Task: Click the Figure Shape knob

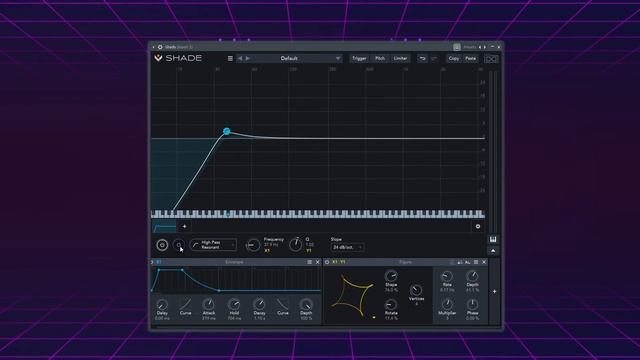Action: (x=391, y=276)
